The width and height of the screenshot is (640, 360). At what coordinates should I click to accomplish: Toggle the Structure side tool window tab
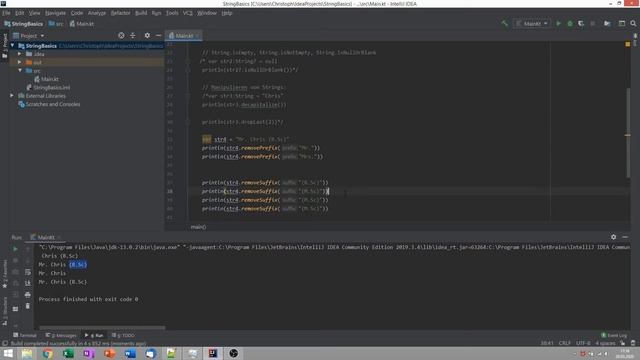click(x=5, y=311)
